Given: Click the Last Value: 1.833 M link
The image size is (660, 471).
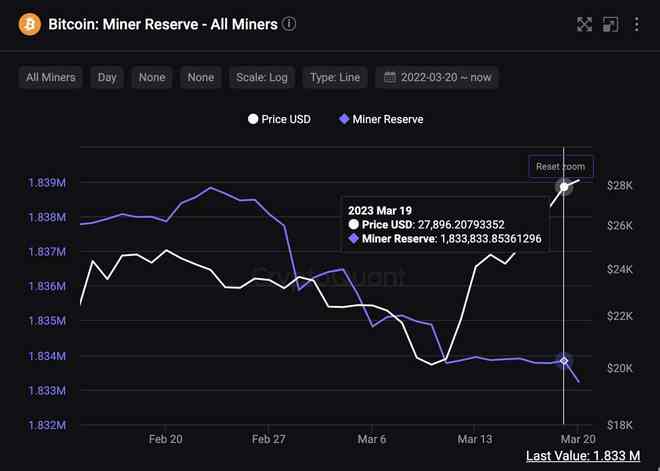Looking at the screenshot, I should click(x=583, y=456).
